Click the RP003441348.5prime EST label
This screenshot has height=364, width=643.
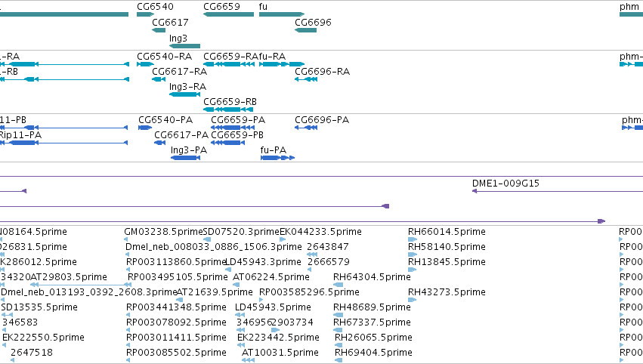176,307
